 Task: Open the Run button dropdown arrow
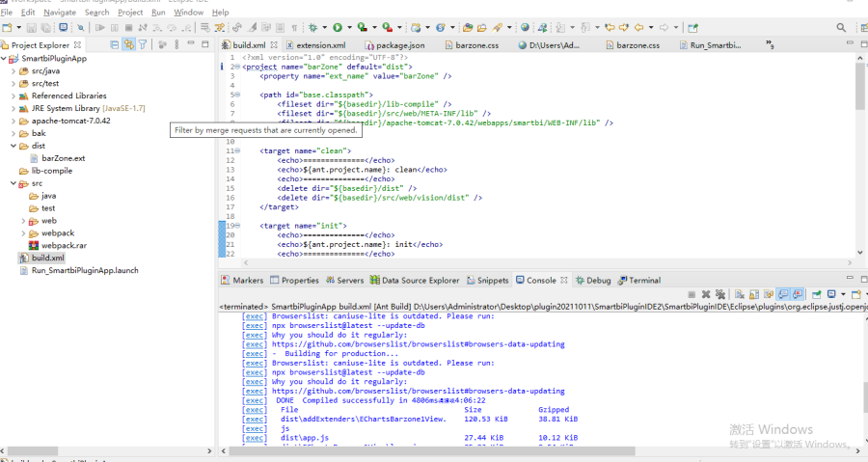(x=349, y=28)
